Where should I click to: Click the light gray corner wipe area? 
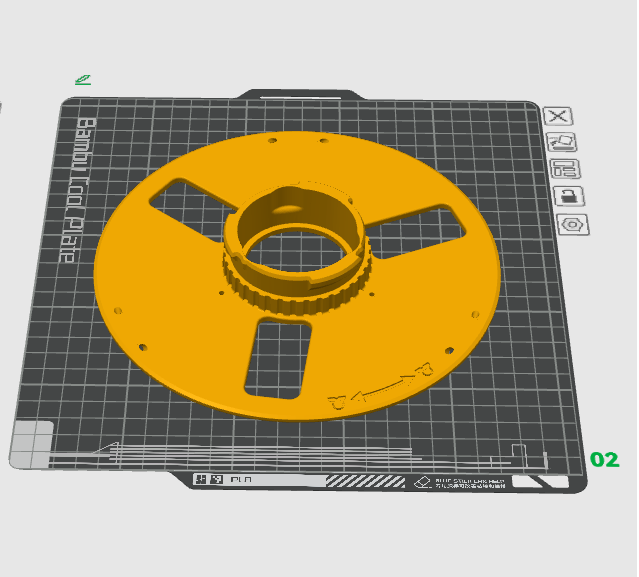pyautogui.click(x=32, y=445)
